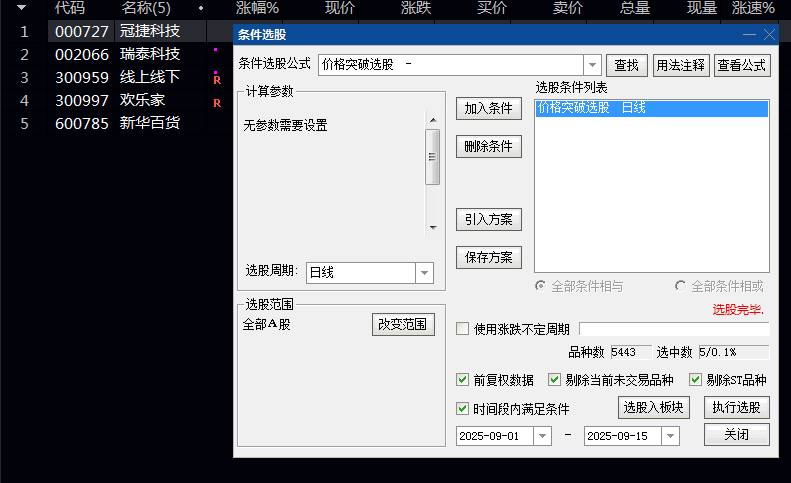Click 执行选股 to run screening

[x=737, y=407]
